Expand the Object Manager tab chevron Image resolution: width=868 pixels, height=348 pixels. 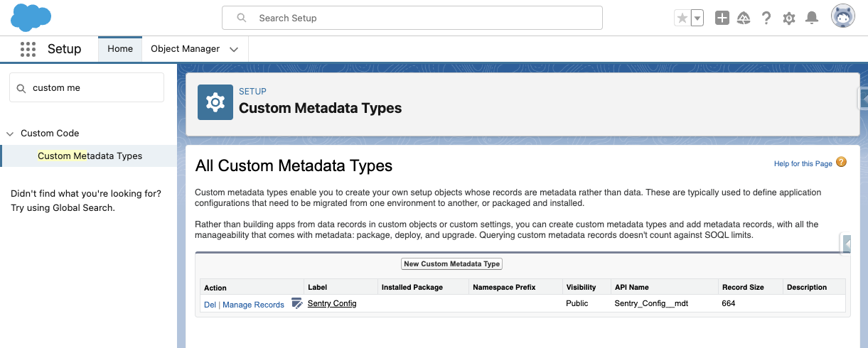[234, 49]
